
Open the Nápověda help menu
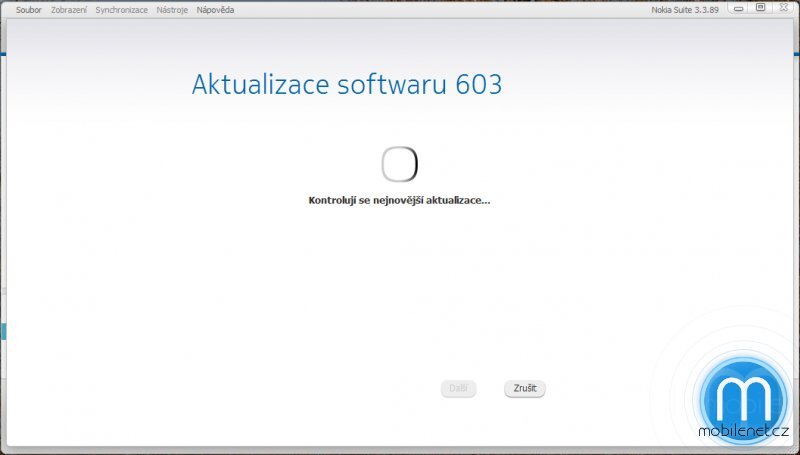217,9
